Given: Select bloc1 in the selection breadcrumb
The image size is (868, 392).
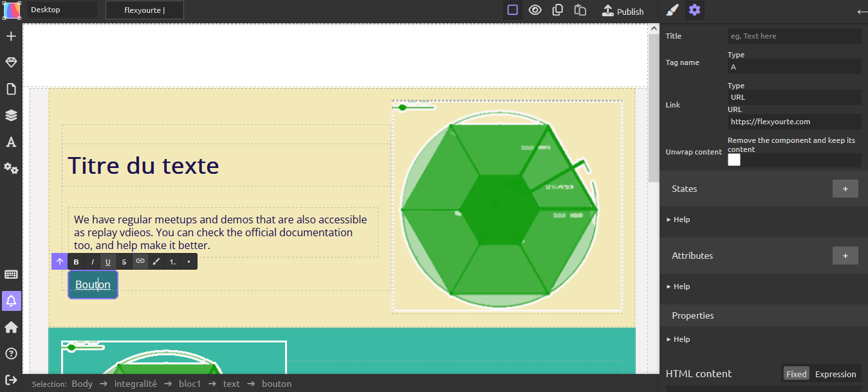Looking at the screenshot, I should (190, 384).
